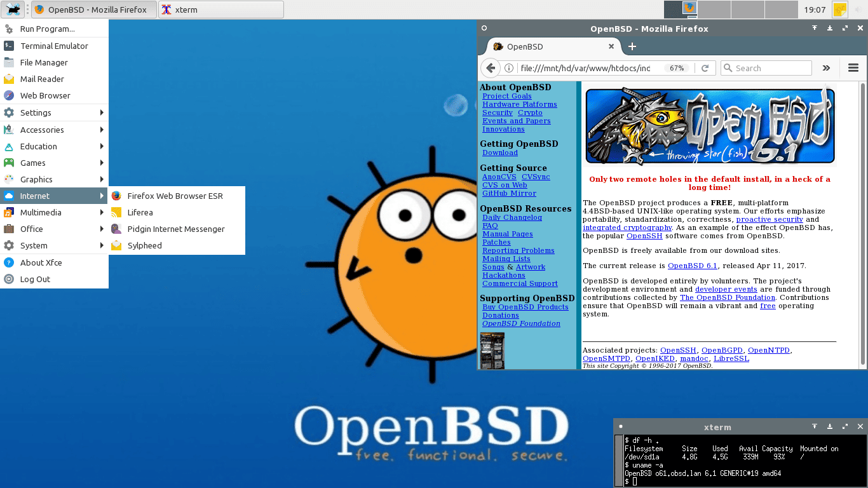Viewport: 868px width, 488px height.
Task: Click the Sylpheed mail icon
Action: [116, 245]
